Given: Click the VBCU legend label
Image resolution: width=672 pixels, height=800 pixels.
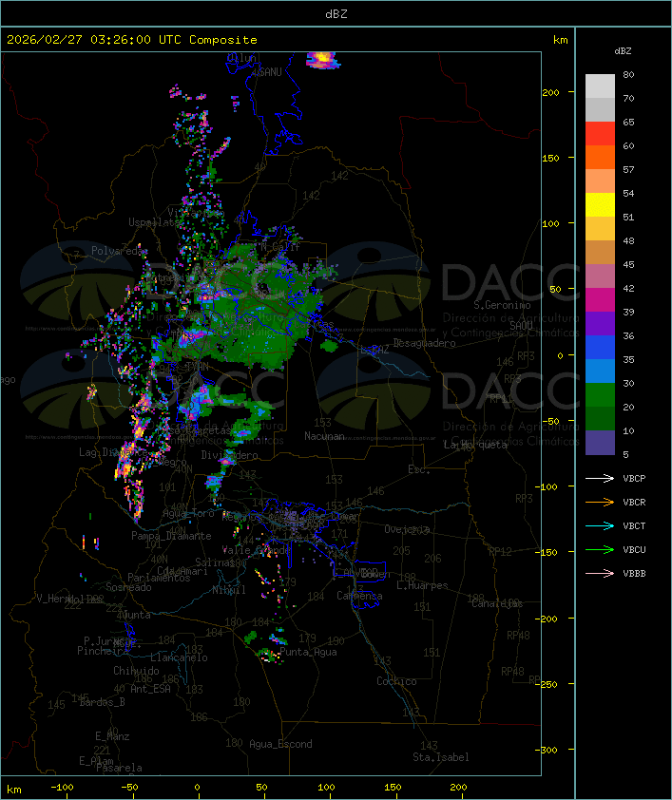Looking at the screenshot, I should [634, 549].
